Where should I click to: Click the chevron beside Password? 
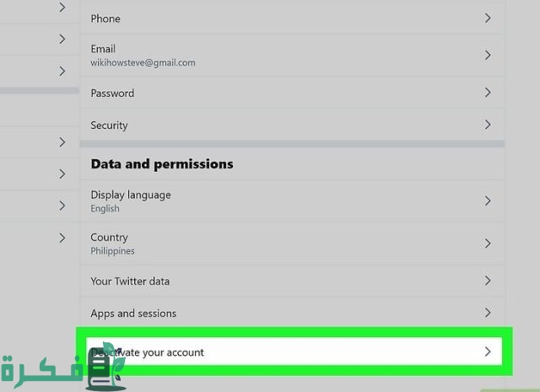pos(488,92)
